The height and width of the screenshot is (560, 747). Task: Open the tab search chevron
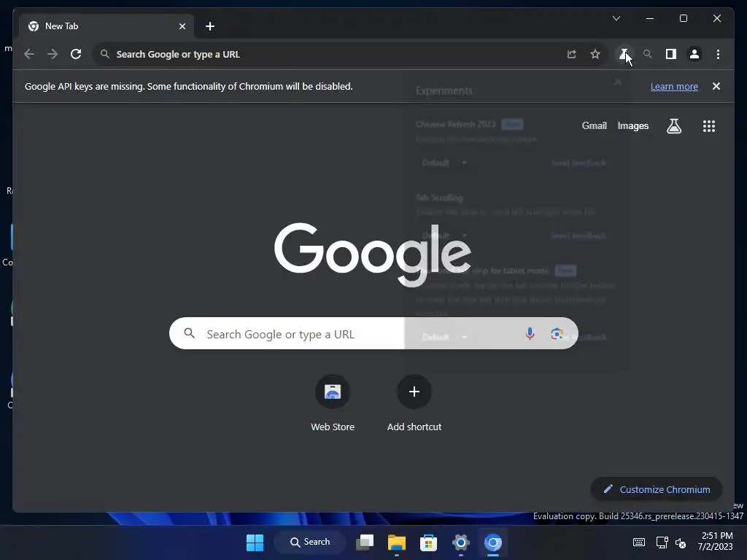coord(616,18)
